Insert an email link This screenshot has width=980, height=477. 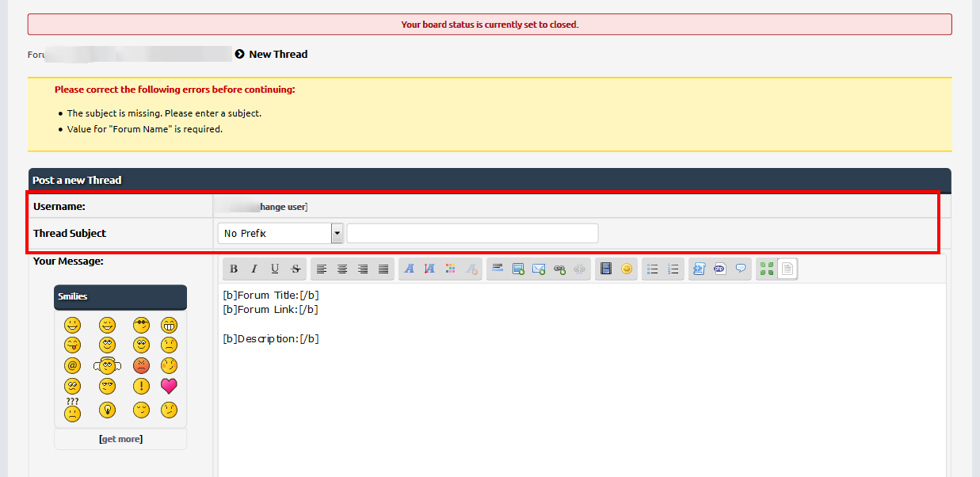[x=539, y=269]
